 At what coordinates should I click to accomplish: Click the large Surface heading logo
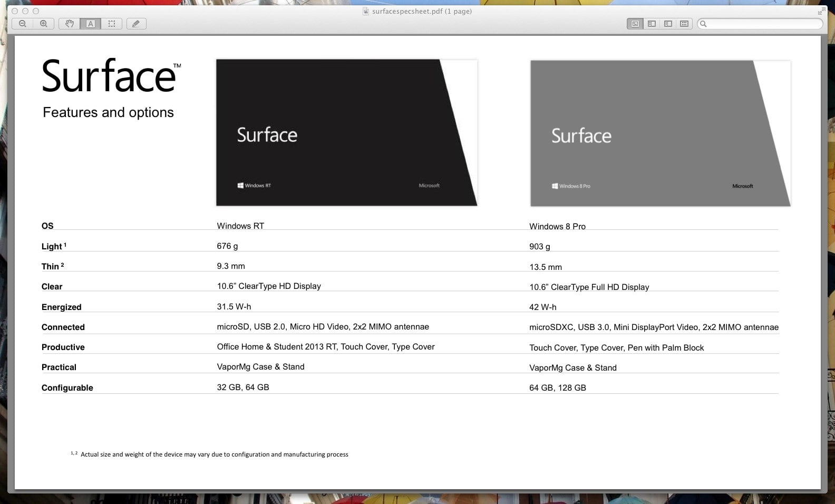click(111, 75)
